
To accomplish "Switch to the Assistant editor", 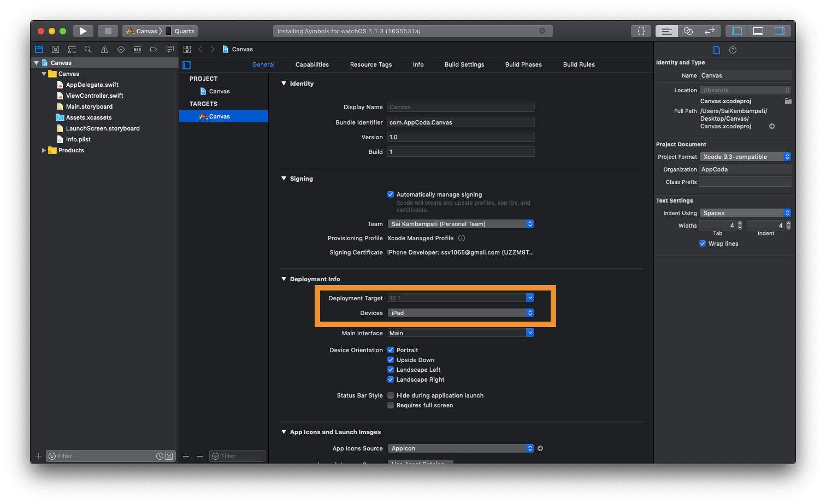I will tap(688, 31).
